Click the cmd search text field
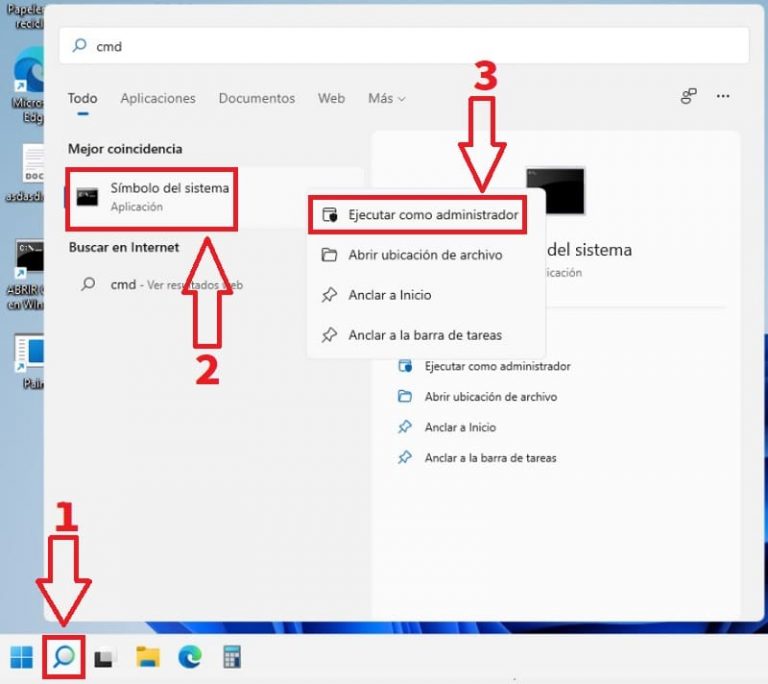The height and width of the screenshot is (684, 768). 400,46
